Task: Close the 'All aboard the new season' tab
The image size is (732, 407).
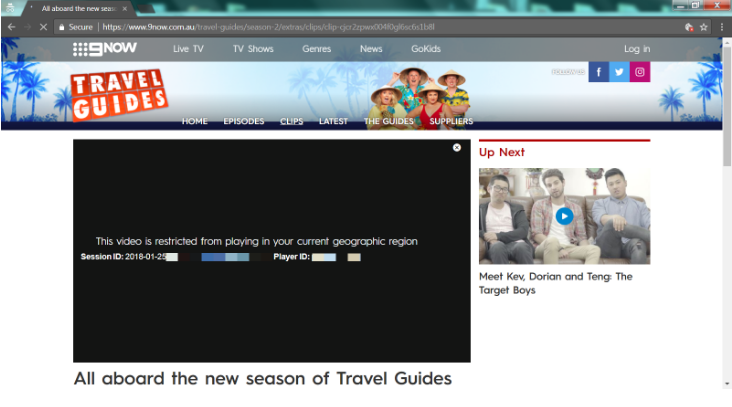Action: click(x=125, y=8)
